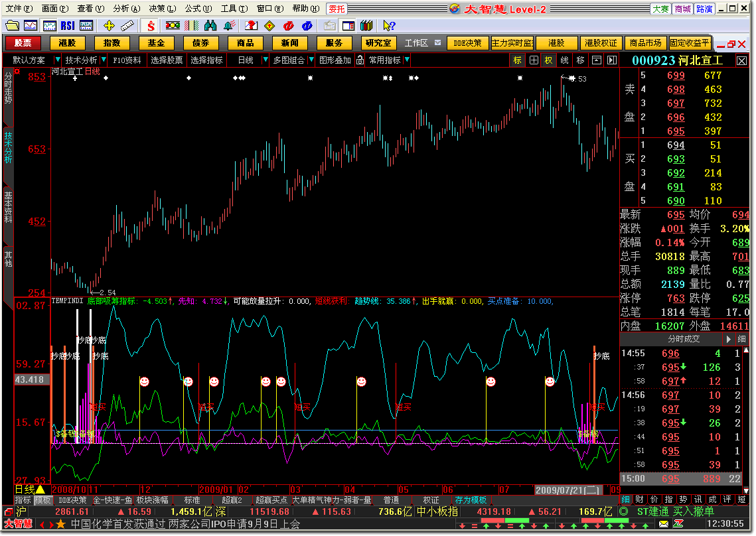This screenshot has width=756, height=536.
Task: Click the 选择指标 toolbar button
Action: pos(206,60)
